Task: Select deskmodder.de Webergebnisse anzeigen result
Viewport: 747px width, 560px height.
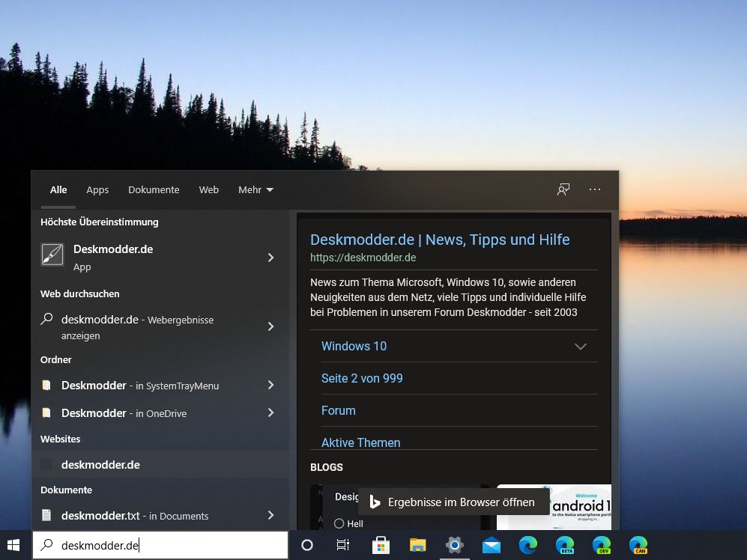Action: 160,326
